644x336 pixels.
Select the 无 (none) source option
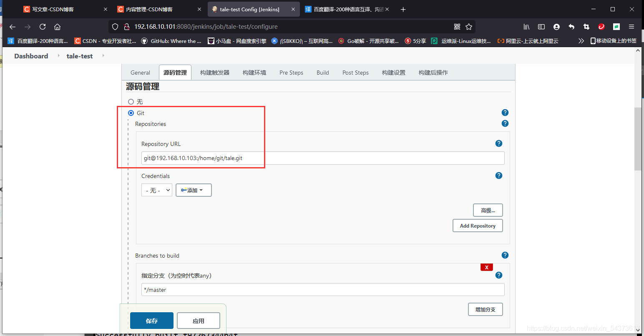click(131, 102)
